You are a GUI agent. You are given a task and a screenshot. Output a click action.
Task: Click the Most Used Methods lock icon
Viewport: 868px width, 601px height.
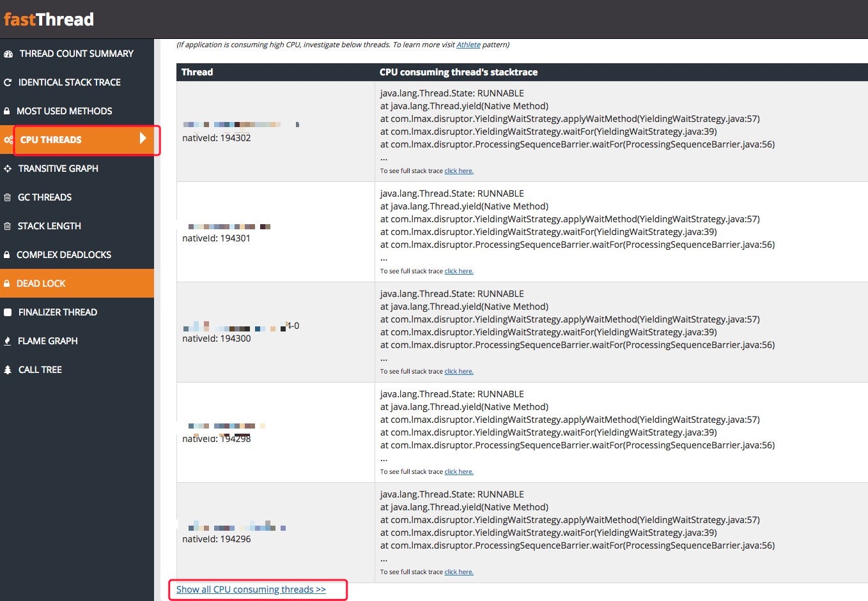7,111
